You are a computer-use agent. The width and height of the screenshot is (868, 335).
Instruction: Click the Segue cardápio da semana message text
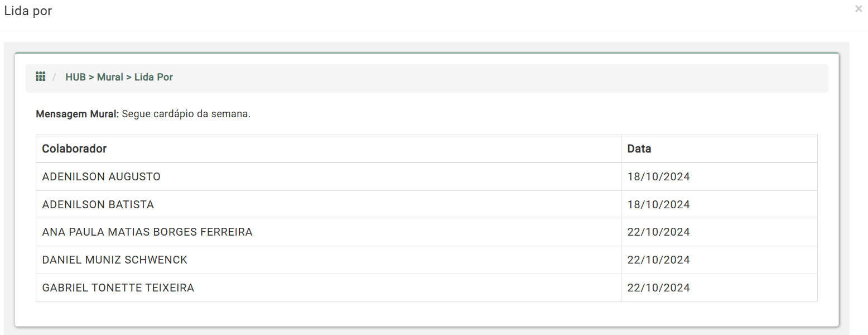coord(186,114)
